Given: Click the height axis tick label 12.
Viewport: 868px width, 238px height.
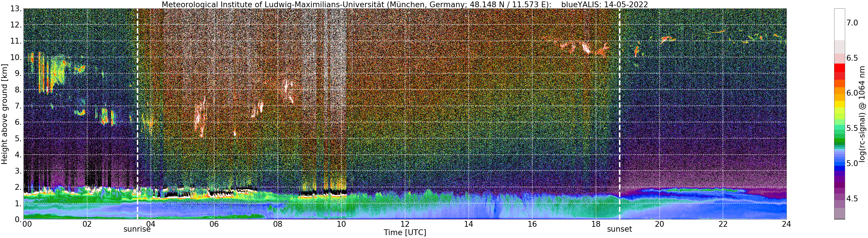Looking at the screenshot, I should click(x=16, y=25).
